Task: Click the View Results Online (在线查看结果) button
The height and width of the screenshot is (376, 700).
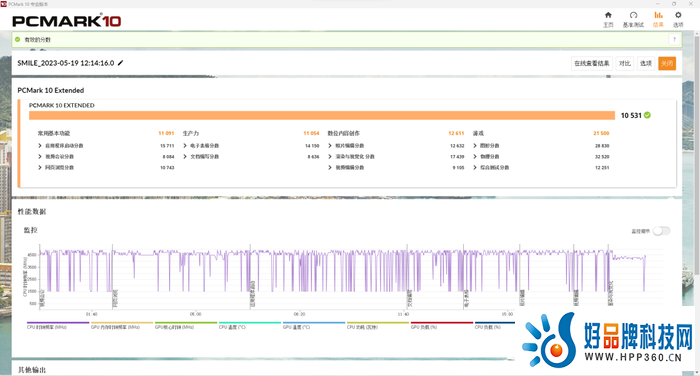Action: [592, 63]
